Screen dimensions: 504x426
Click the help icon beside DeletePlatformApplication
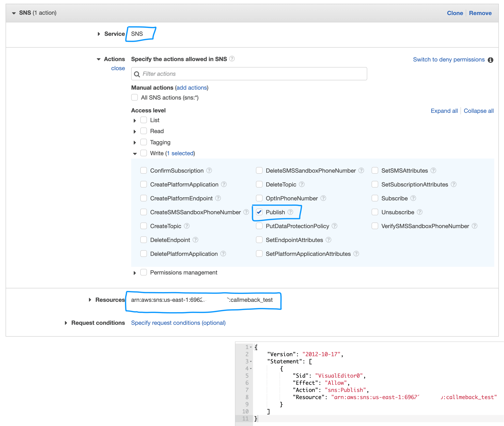pyautogui.click(x=223, y=254)
